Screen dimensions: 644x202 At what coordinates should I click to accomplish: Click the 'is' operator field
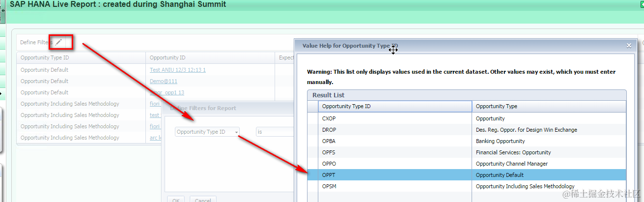coord(275,132)
